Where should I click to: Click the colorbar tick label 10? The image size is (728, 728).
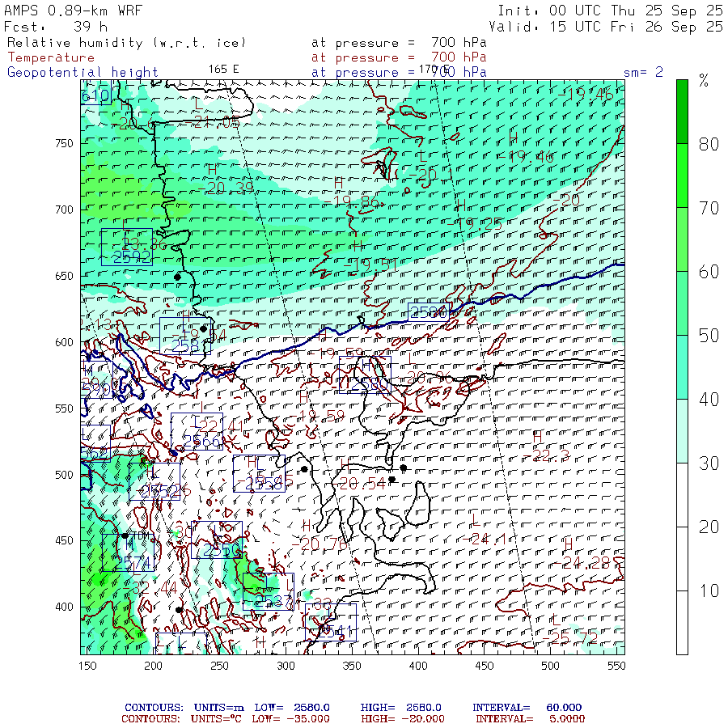(709, 590)
